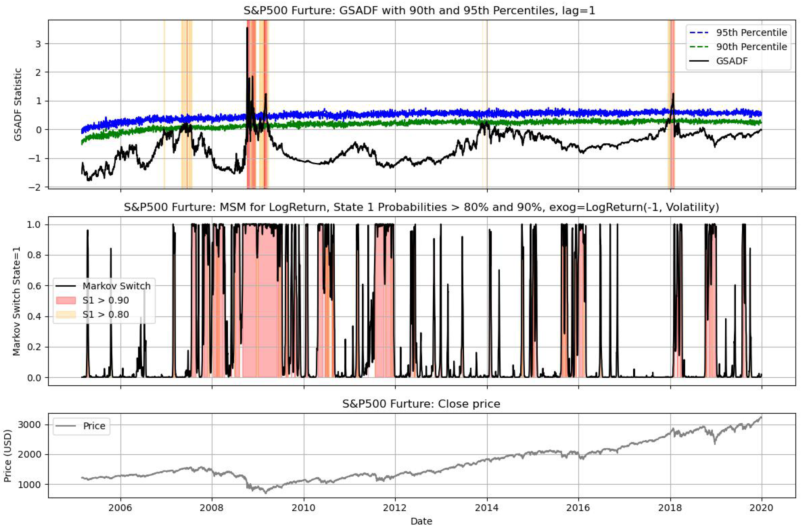Click the orange S1 > 0.80 swatch

click(66, 315)
